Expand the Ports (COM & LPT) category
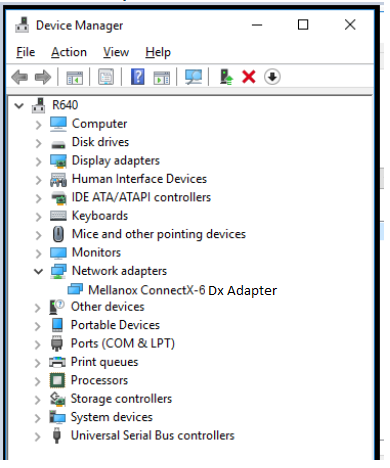 [37, 345]
